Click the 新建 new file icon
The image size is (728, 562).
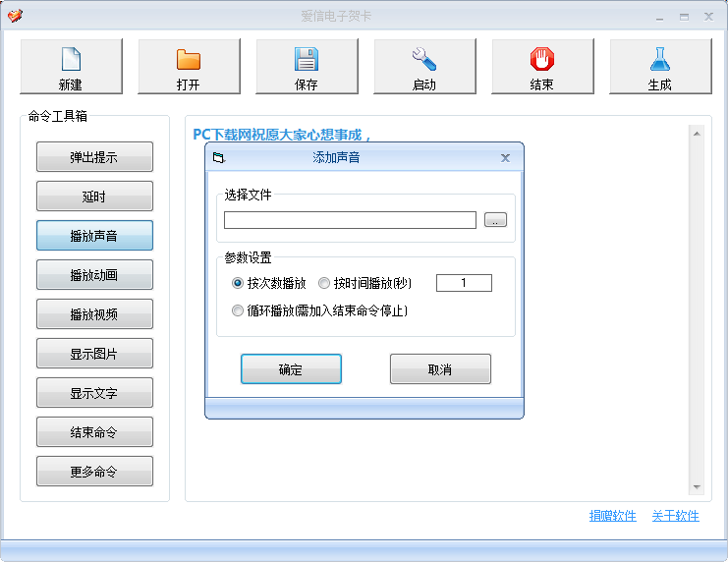71,59
